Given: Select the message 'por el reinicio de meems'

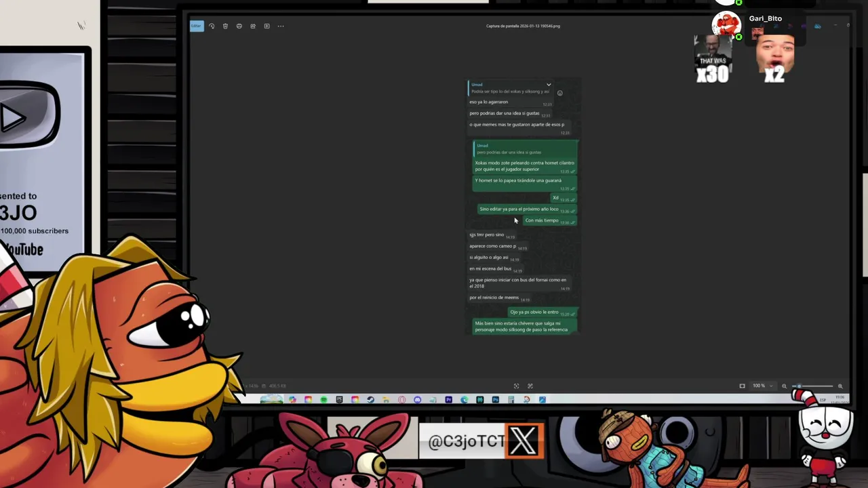Looking at the screenshot, I should pos(494,298).
